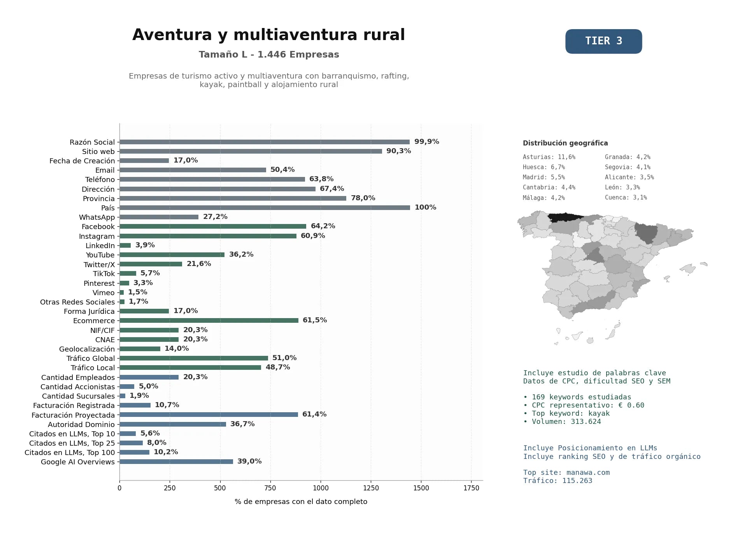The height and width of the screenshot is (560, 747).
Task: Click the TIER 3 badge
Action: click(x=603, y=41)
